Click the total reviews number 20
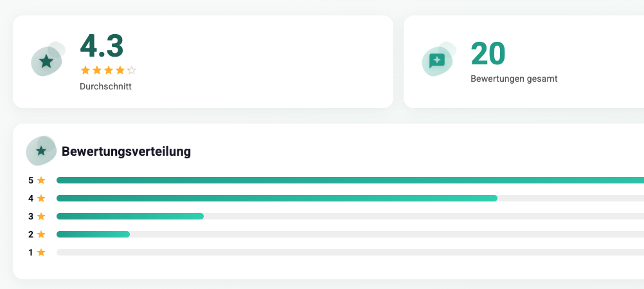Viewport: 644px width, 289px height. pos(488,53)
